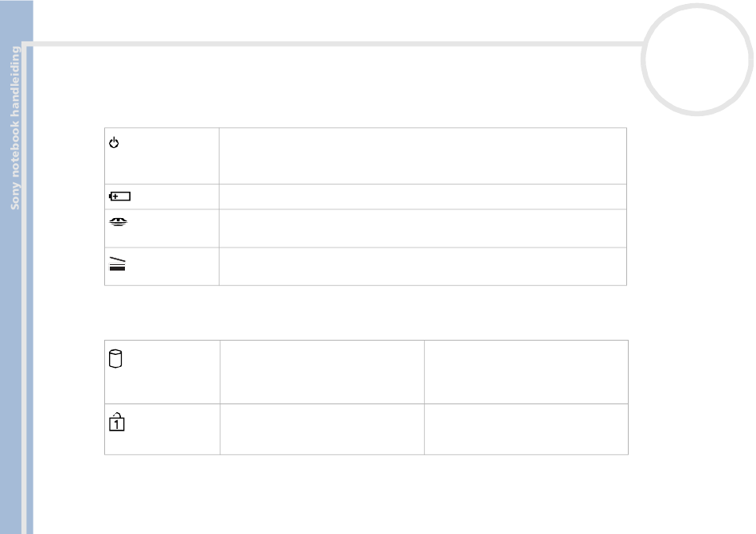Click the empty cell beside the battery icon

coord(423,197)
